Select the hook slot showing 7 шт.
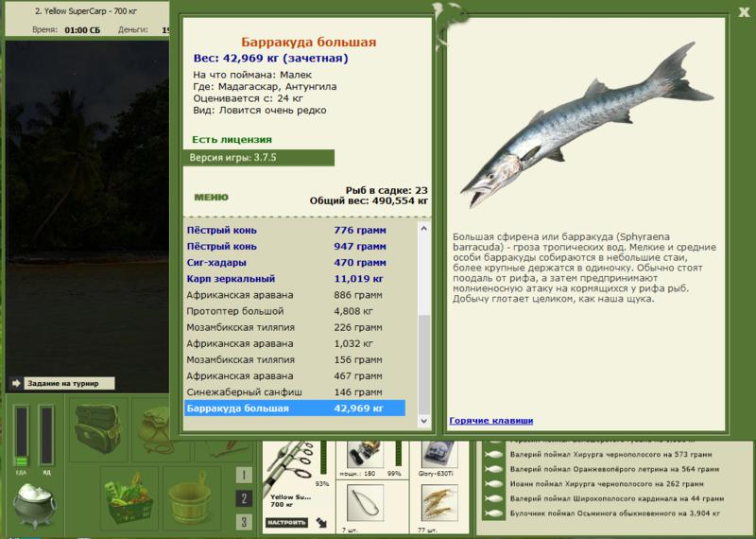Viewport: 756px width, 539px height. coord(365,504)
